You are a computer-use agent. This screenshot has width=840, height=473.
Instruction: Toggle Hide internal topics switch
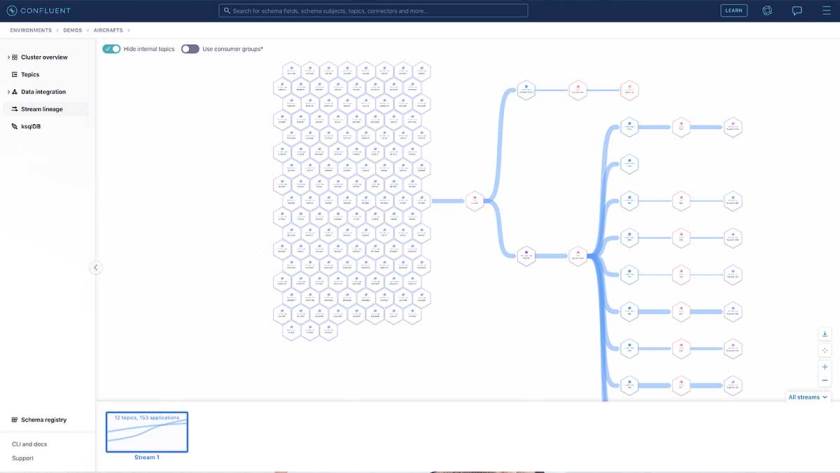tap(112, 49)
